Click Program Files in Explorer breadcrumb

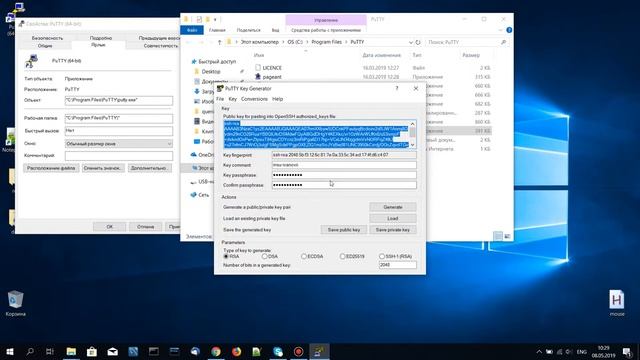[326, 42]
